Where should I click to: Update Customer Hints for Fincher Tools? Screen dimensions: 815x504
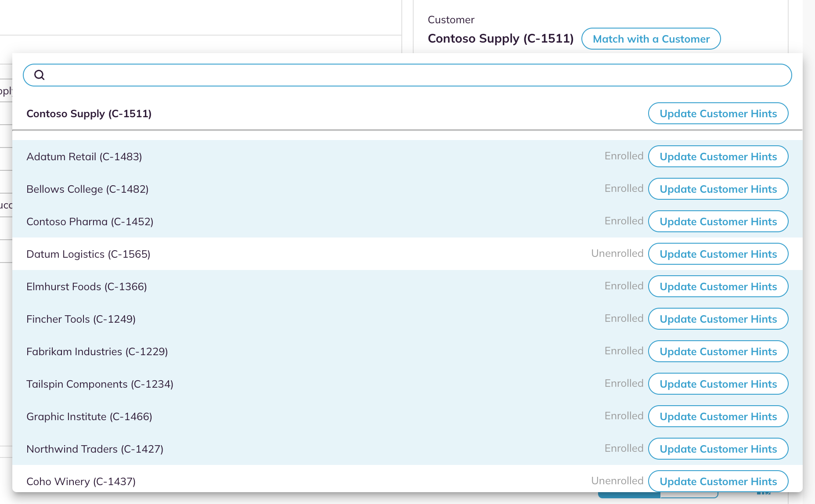[x=718, y=319]
